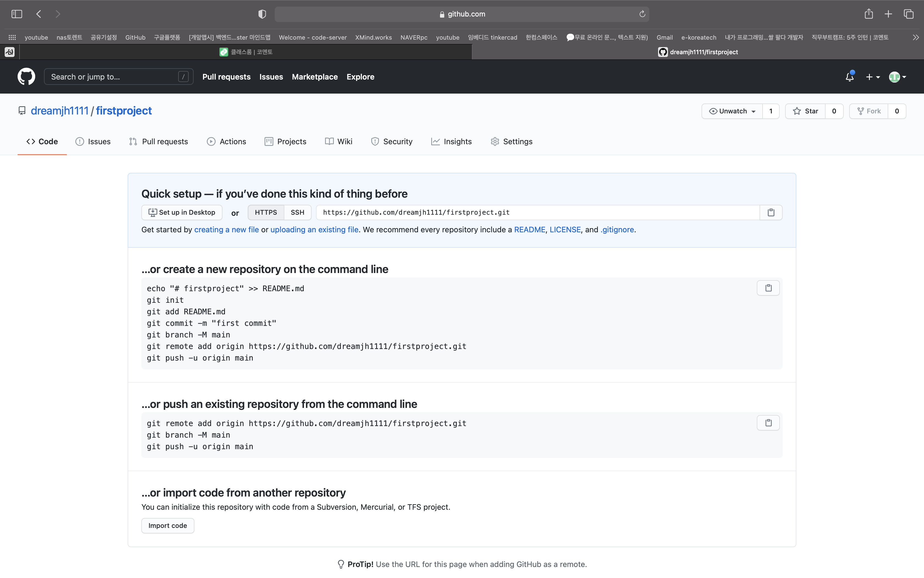924x578 pixels.
Task: Click the Import code button
Action: (168, 526)
